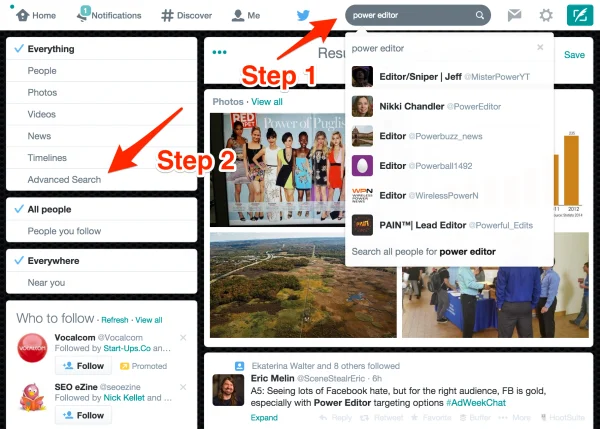Retweet Eric Melin's tweet
Viewport: 600px width, 429px height.
382,418
